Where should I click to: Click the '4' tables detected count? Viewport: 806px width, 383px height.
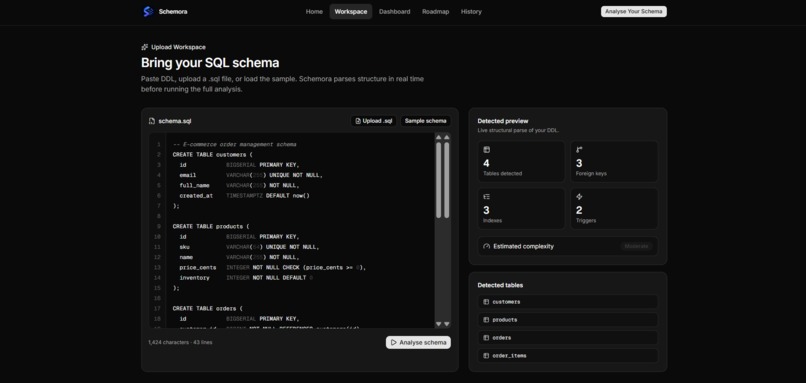point(486,163)
